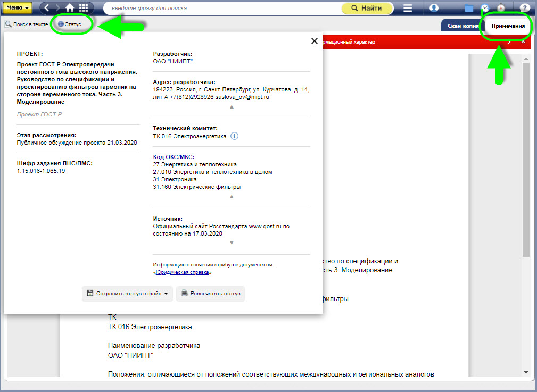Collapse the Код ОКС/МКС list arrow
The height and width of the screenshot is (392, 537).
[x=231, y=196]
